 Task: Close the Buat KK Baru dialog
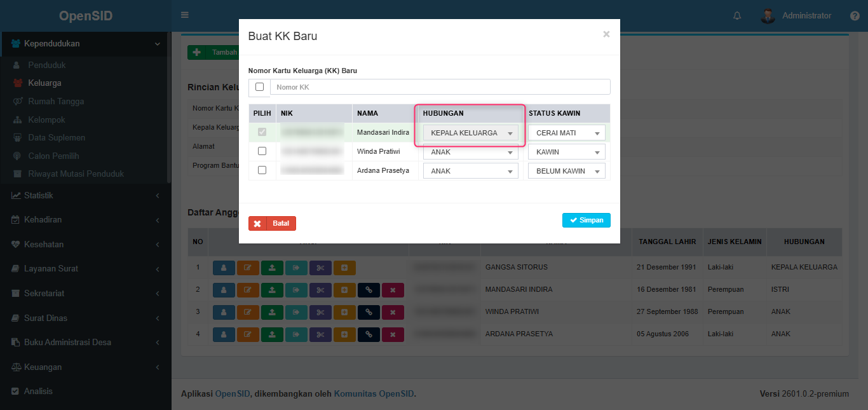click(x=606, y=34)
